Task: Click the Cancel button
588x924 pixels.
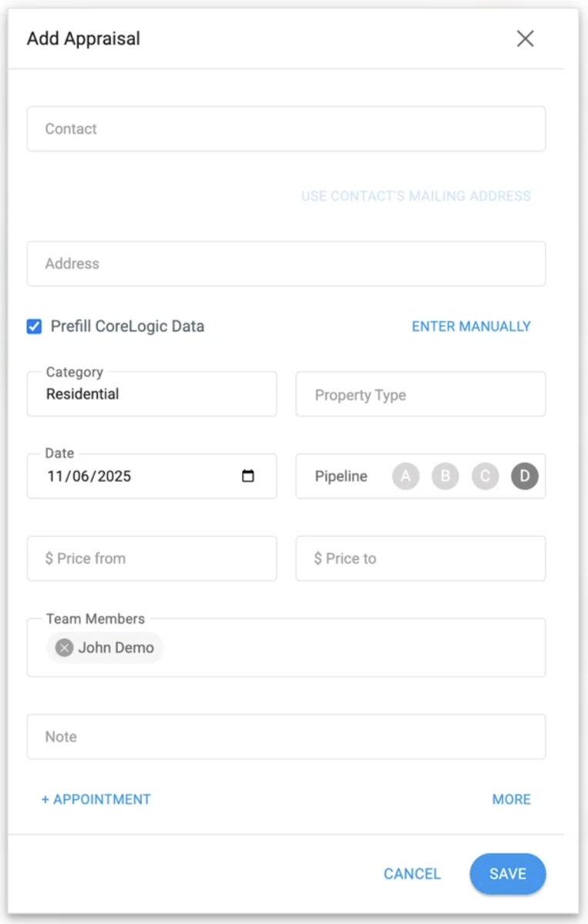Action: point(412,874)
